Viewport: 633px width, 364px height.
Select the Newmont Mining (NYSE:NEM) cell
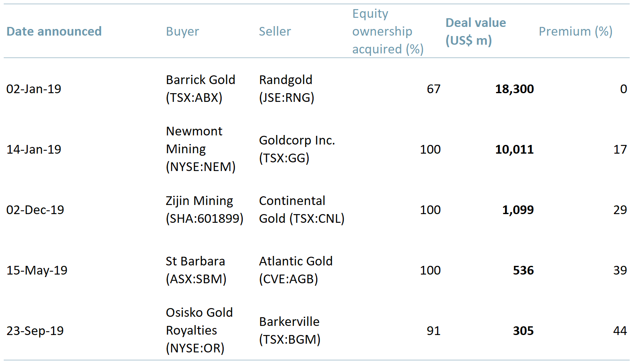click(201, 149)
